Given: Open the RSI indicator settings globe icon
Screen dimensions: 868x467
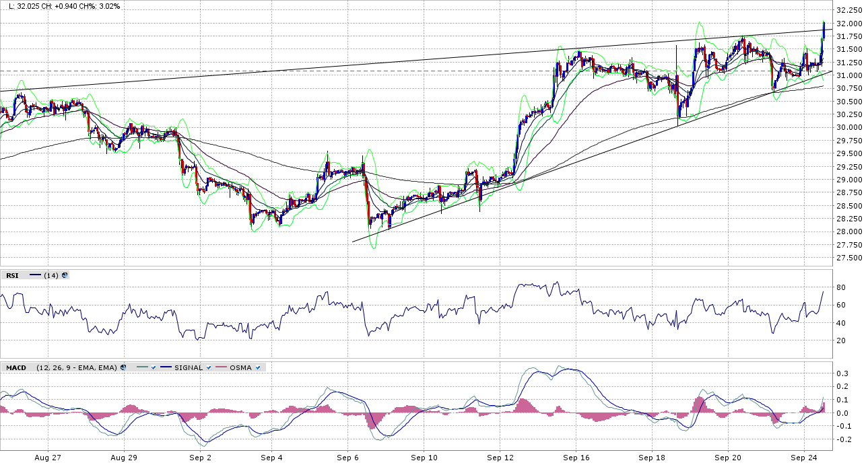Looking at the screenshot, I should click(65, 275).
